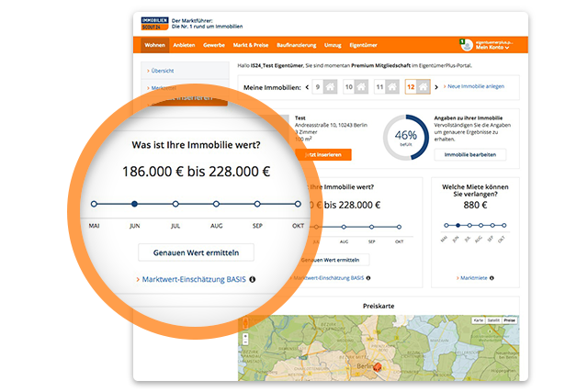Select the JUN point on magnified value timeline
The image size is (588, 392).
point(134,204)
